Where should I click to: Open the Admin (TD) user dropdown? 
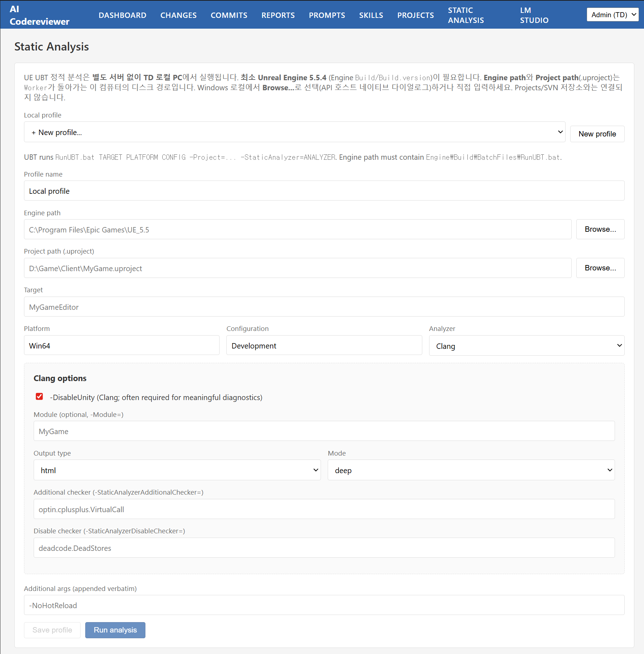point(612,15)
